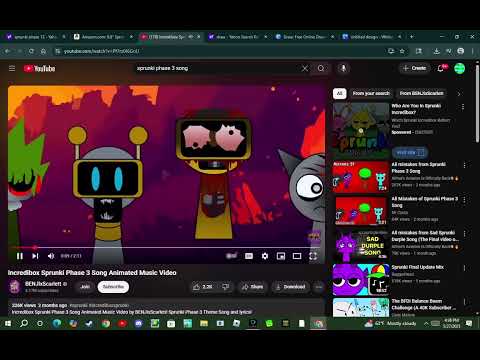Screen dimensions: 480x360
Task: Open Discord from the taskbar
Action: click(x=138, y=323)
